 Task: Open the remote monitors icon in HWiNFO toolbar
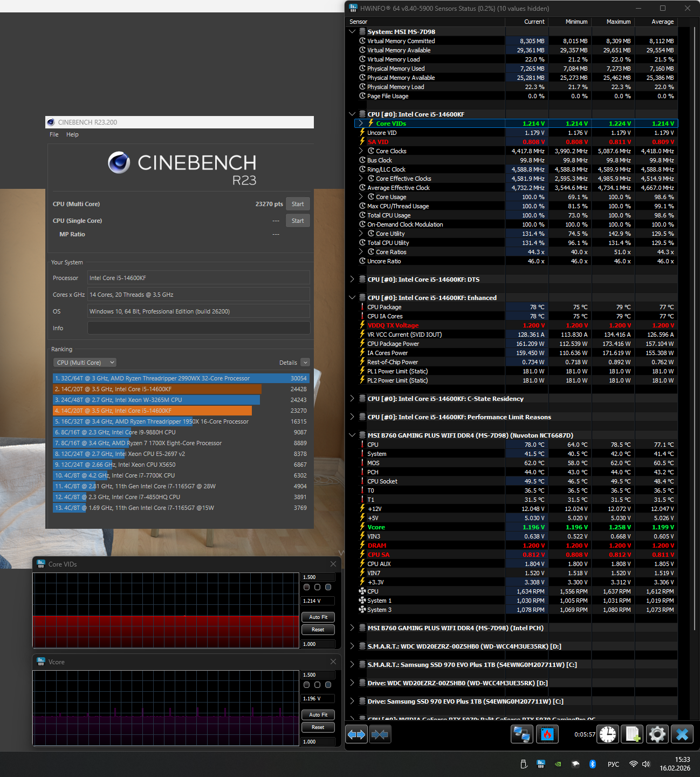521,734
